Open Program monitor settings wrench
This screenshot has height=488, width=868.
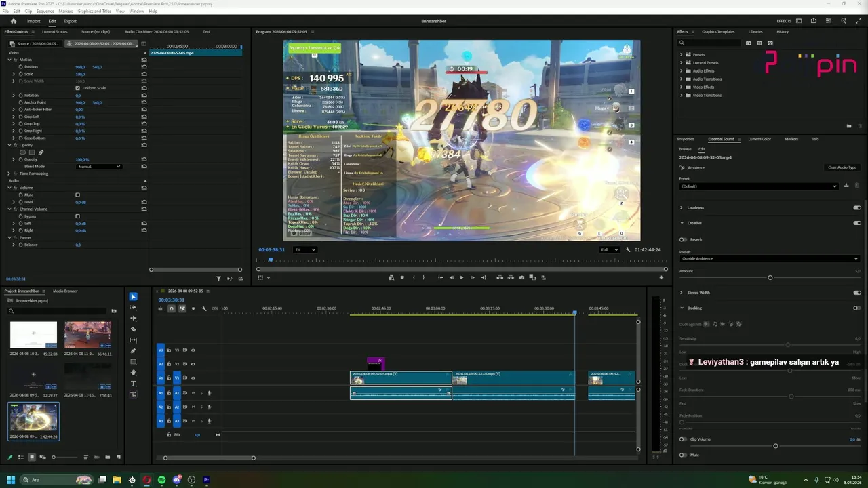pos(628,249)
